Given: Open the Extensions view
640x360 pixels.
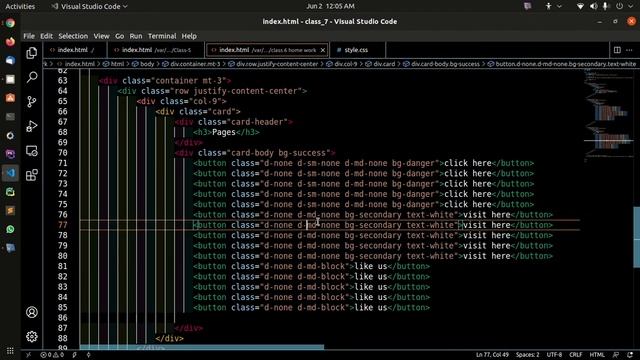Looking at the screenshot, I should [x=32, y=175].
